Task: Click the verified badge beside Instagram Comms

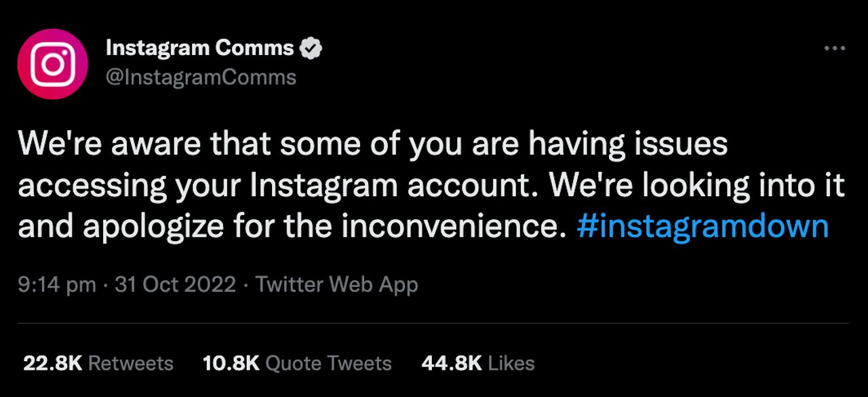Action: (311, 48)
